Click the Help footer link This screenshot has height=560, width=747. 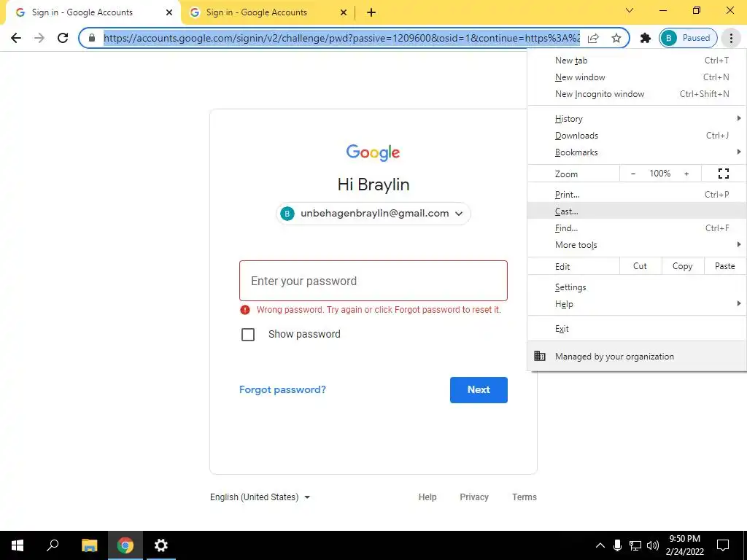click(x=427, y=497)
